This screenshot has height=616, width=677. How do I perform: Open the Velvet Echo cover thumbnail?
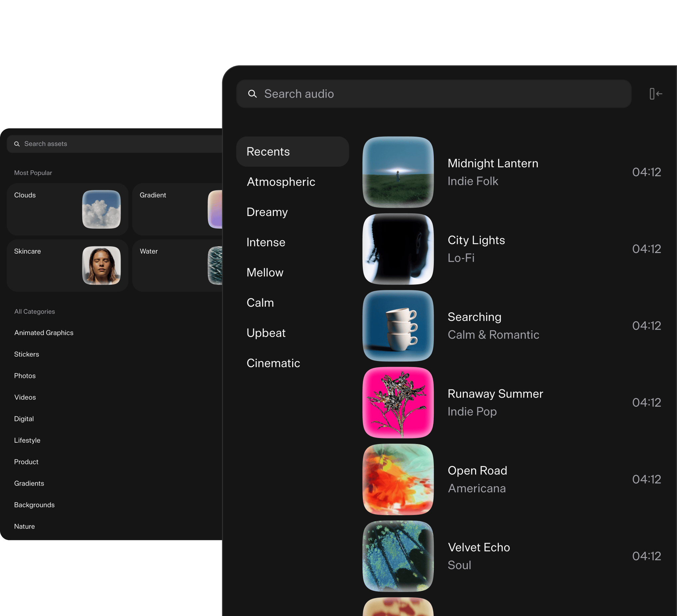click(398, 556)
